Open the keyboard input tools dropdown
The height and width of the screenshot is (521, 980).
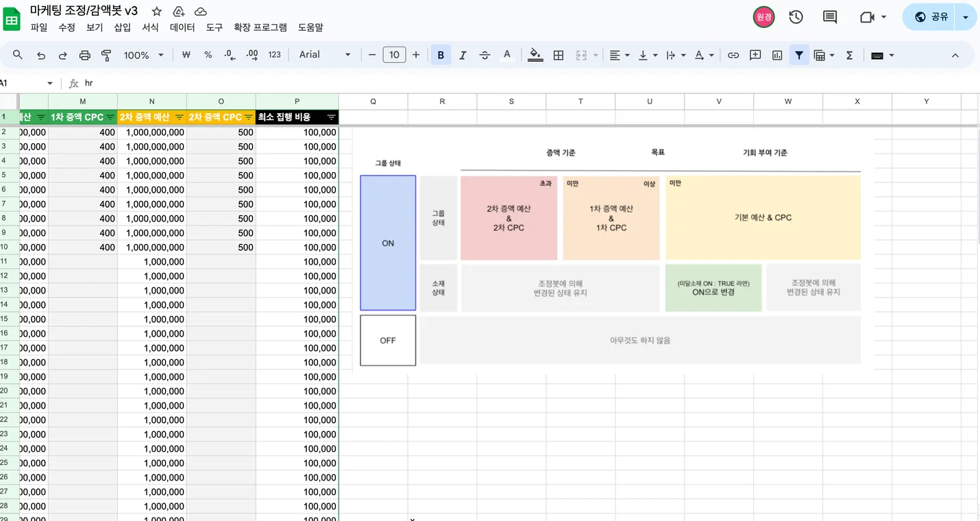tap(883, 55)
